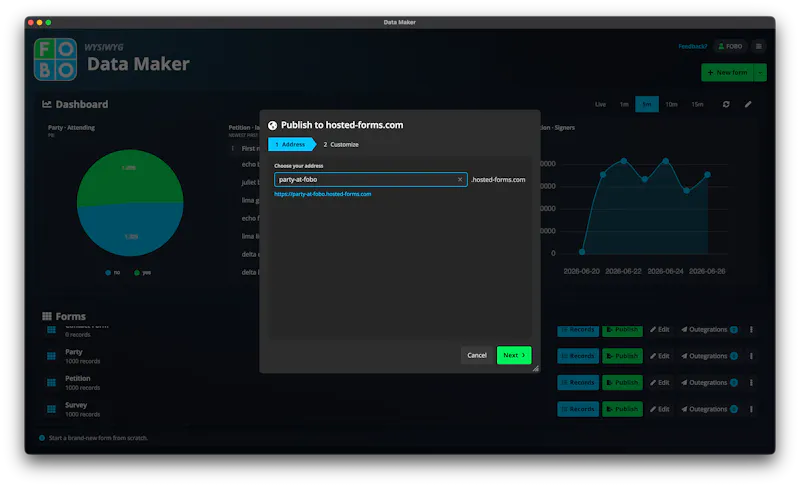Open the Feedback? link
800x487 pixels.
click(x=693, y=46)
